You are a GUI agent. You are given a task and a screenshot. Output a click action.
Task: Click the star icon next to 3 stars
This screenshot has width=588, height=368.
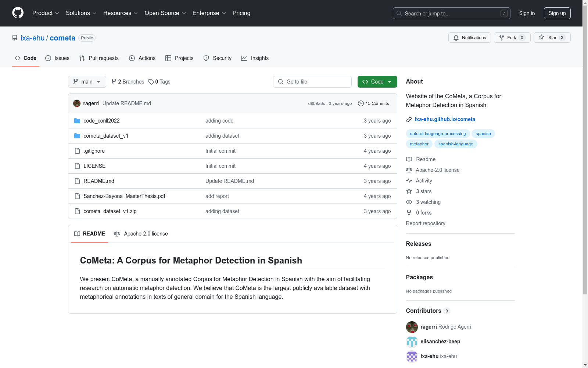[x=409, y=191]
